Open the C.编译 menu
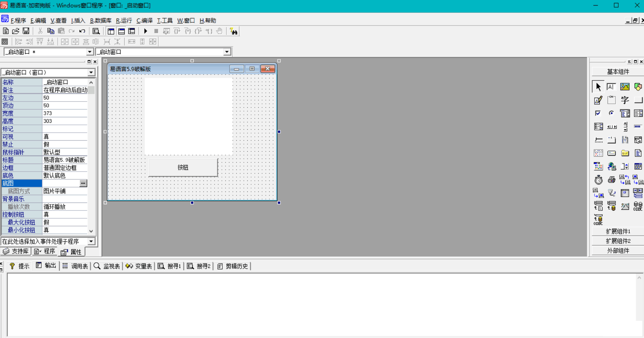The image size is (644, 338). pos(144,21)
